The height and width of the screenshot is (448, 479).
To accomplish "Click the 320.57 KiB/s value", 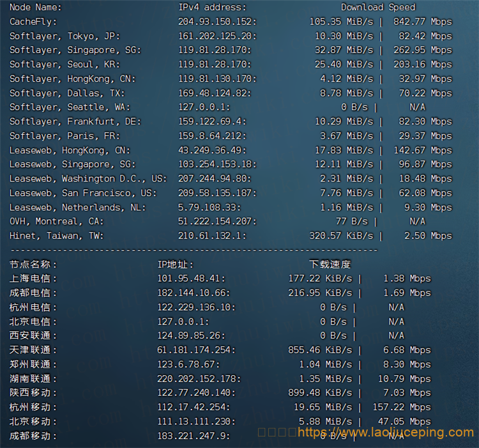I will coord(341,236).
